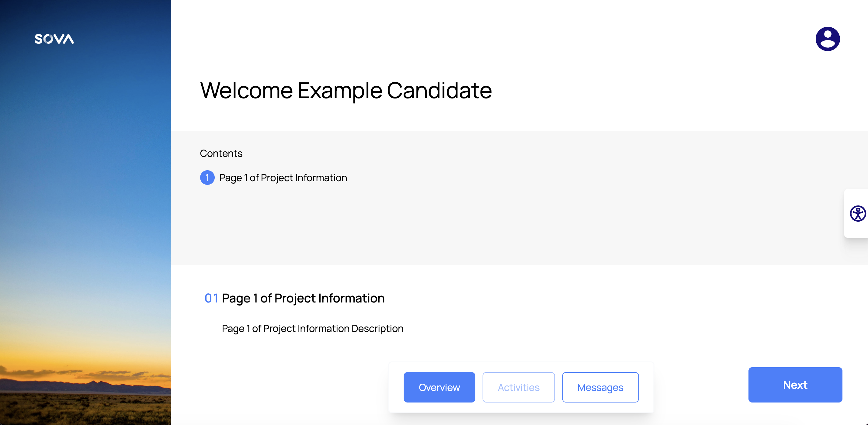The width and height of the screenshot is (868, 425).
Task: Open the Messages tab
Action: pyautogui.click(x=600, y=387)
